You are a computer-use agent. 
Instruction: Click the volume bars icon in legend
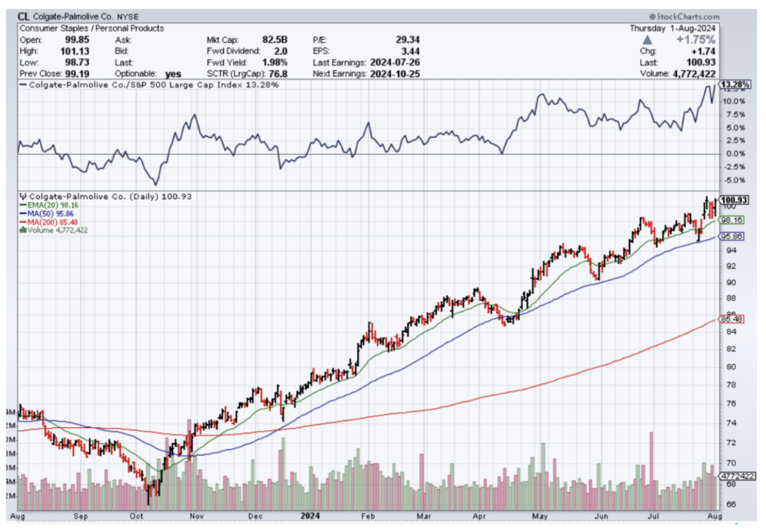23,230
